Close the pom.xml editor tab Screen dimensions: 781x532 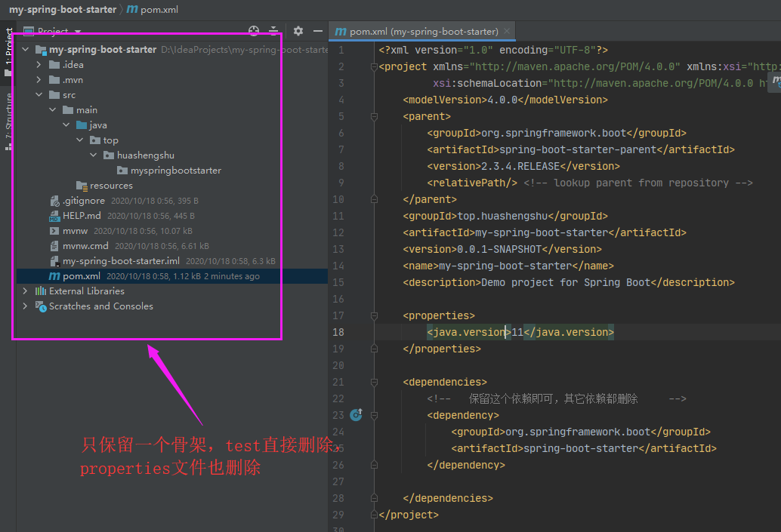pyautogui.click(x=507, y=31)
